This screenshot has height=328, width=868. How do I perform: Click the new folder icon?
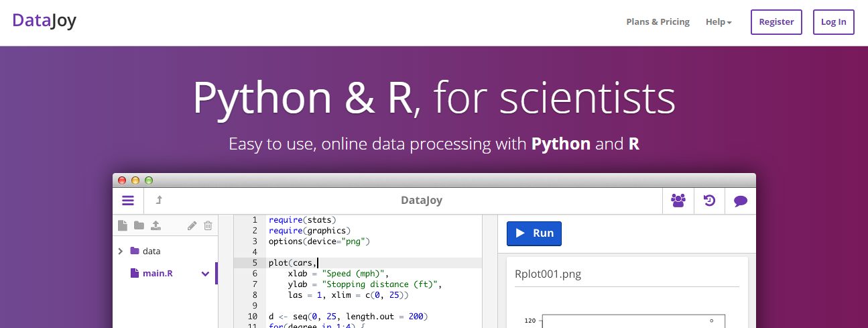pos(139,225)
